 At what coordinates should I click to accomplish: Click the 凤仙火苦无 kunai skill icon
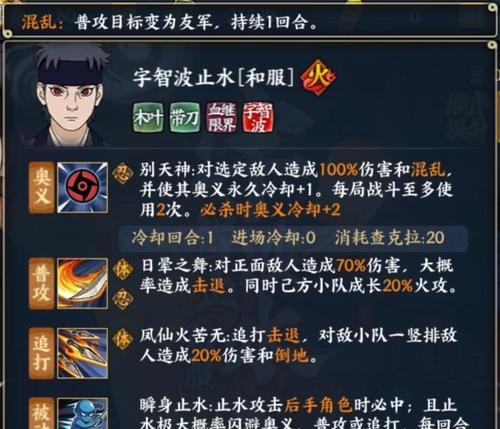[x=82, y=353]
